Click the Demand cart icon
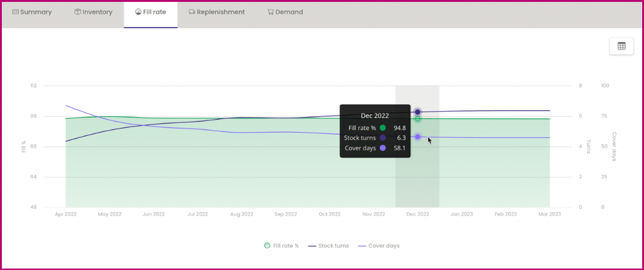 pos(270,12)
